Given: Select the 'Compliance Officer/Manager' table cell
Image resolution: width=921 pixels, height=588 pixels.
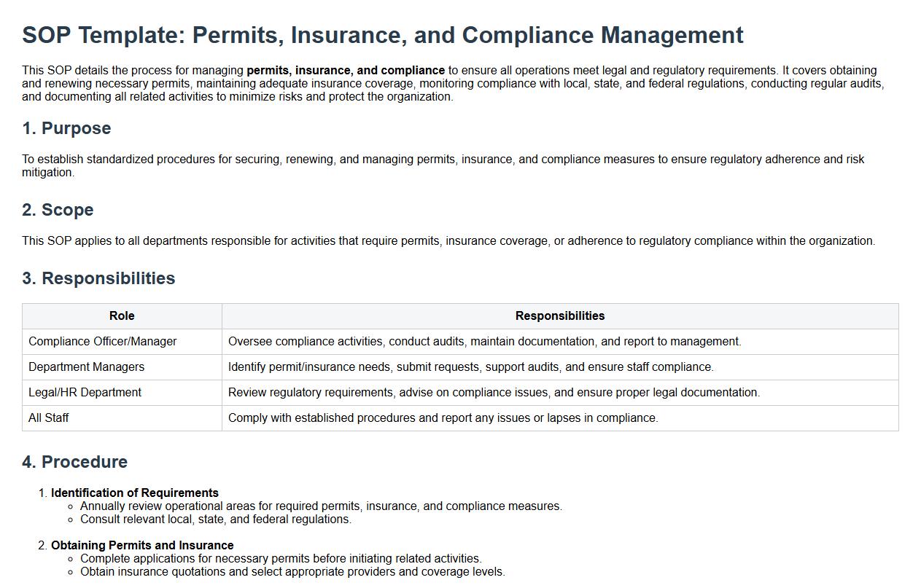Looking at the screenshot, I should (x=103, y=342).
